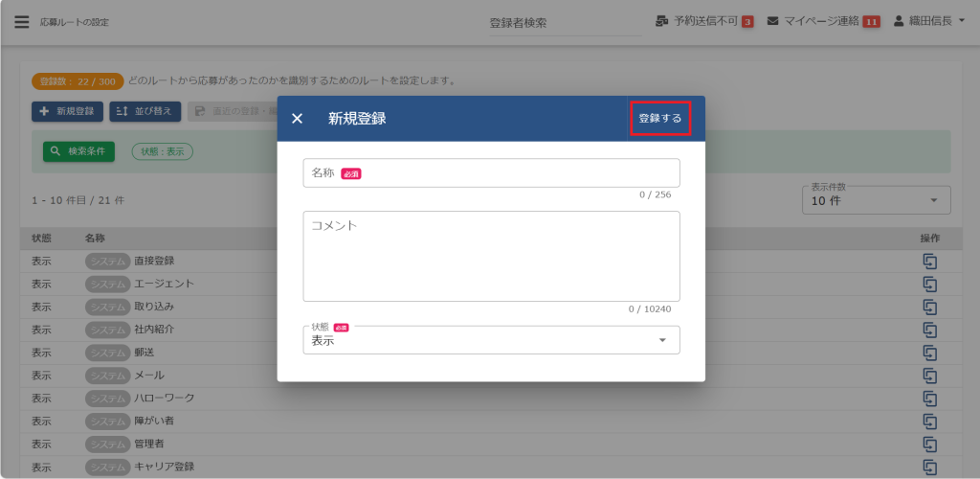Open 検索条件 search filter
This screenshot has height=479, width=980.
point(79,151)
